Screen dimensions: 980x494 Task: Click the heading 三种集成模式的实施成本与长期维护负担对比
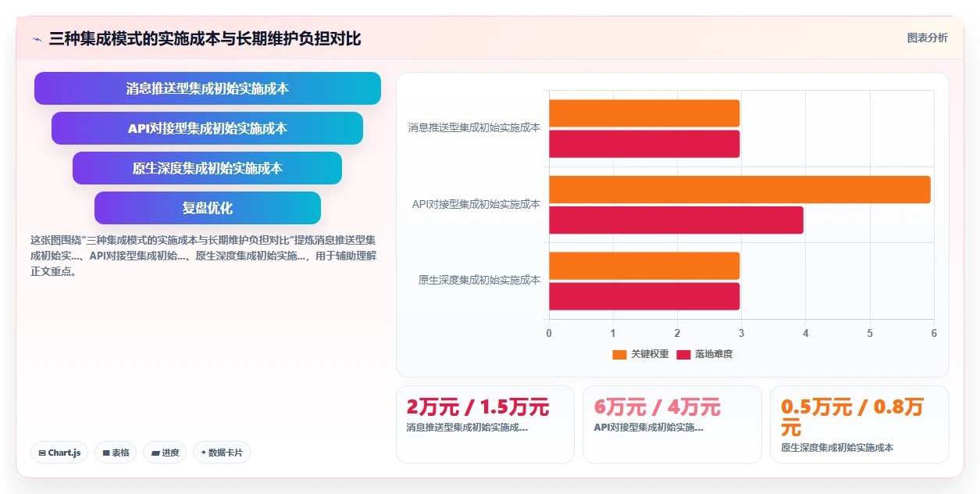(205, 38)
